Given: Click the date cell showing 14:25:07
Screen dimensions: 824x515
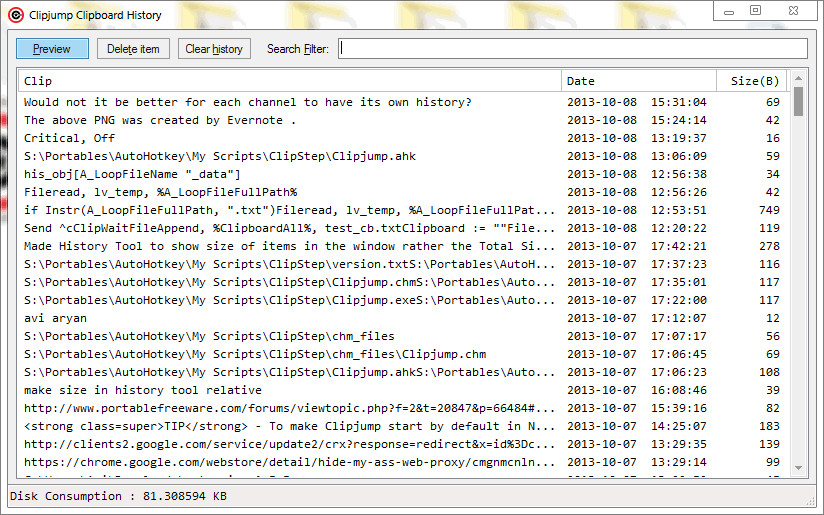Looking at the screenshot, I should tap(637, 426).
